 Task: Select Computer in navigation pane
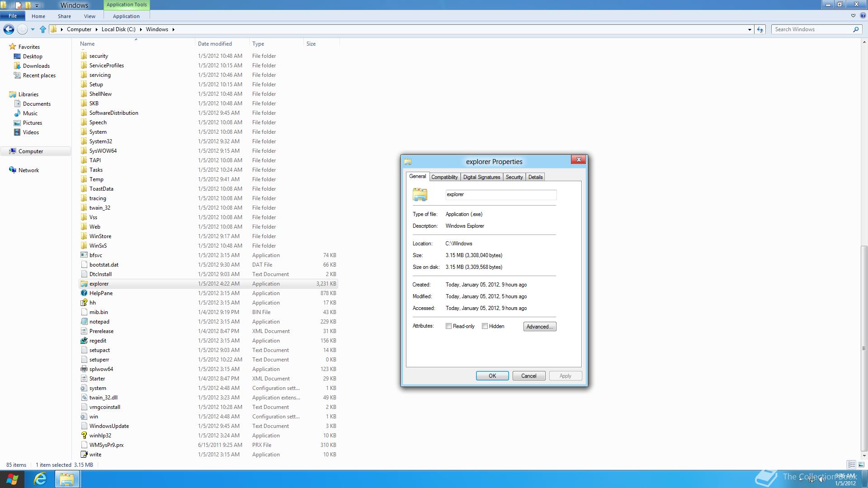(36, 151)
